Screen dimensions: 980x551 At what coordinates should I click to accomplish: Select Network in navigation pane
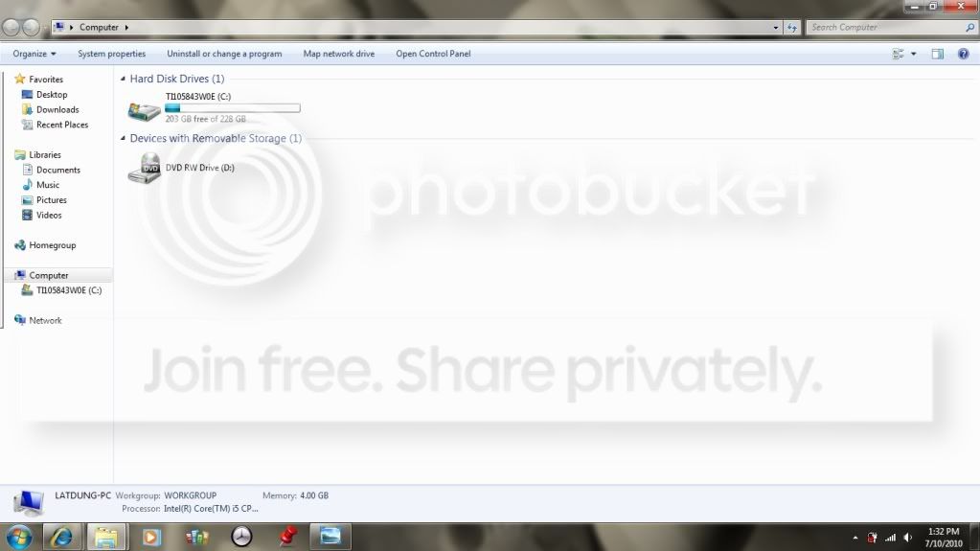click(45, 320)
